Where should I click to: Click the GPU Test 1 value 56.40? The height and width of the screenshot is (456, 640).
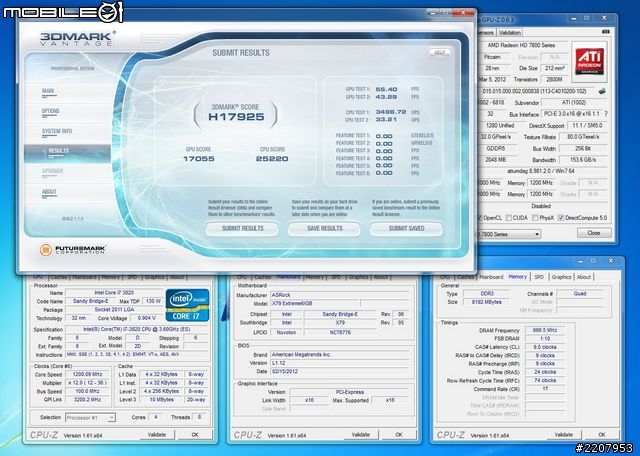point(386,89)
